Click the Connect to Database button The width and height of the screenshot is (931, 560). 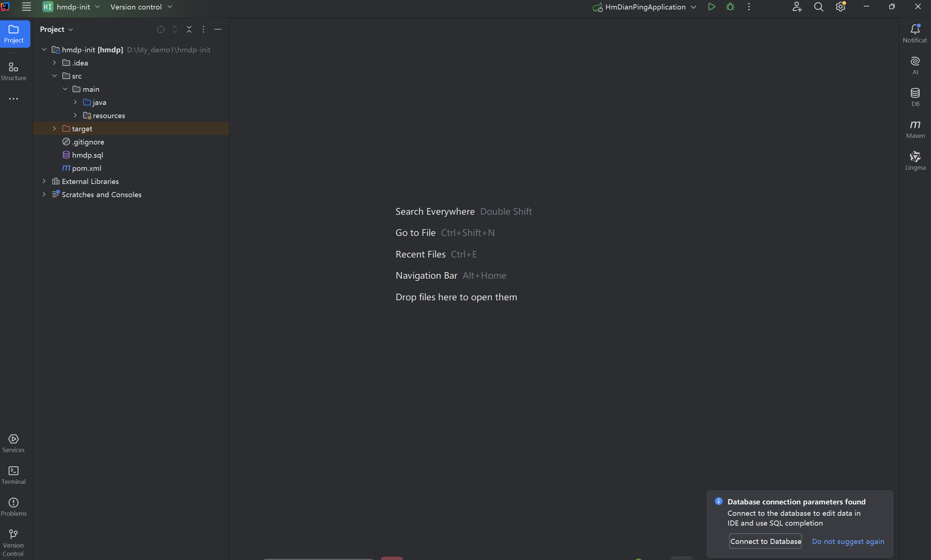point(765,541)
